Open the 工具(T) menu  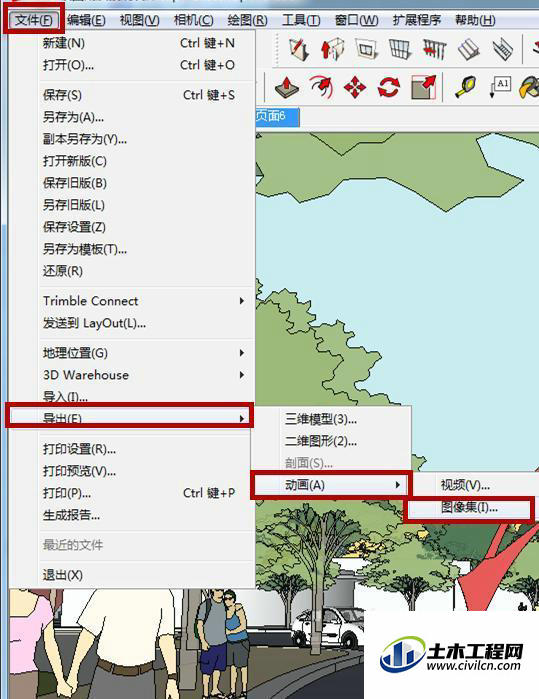pyautogui.click(x=301, y=20)
